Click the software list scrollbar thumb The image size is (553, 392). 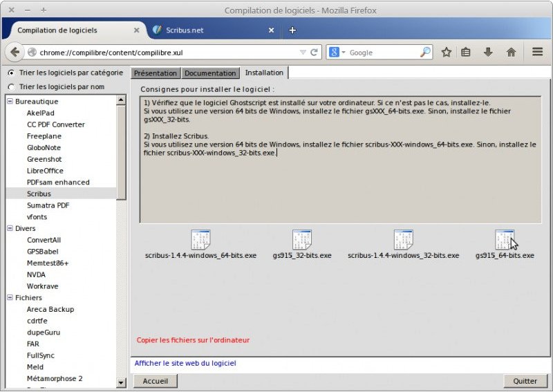pyautogui.click(x=121, y=152)
